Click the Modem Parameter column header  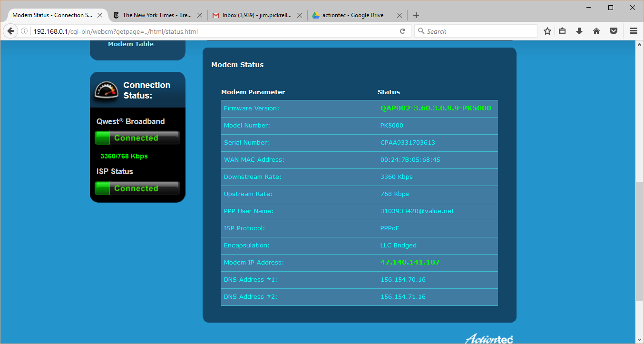(x=253, y=92)
